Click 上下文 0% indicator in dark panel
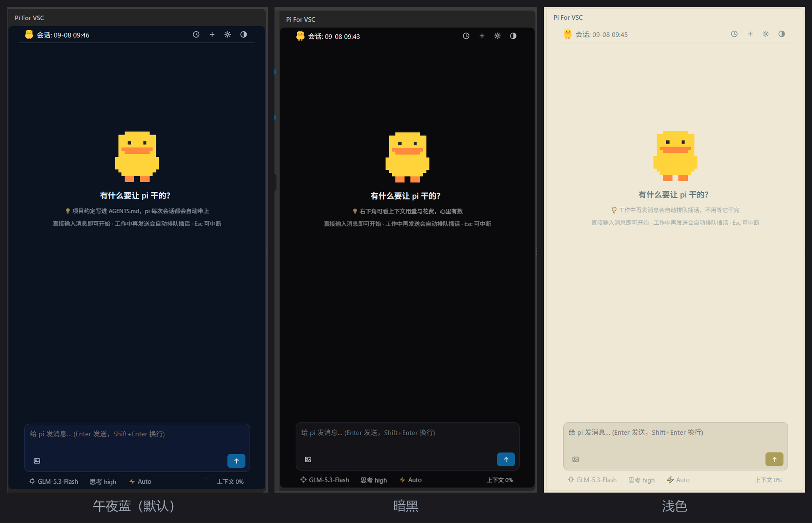This screenshot has width=812, height=523. pyautogui.click(x=500, y=480)
